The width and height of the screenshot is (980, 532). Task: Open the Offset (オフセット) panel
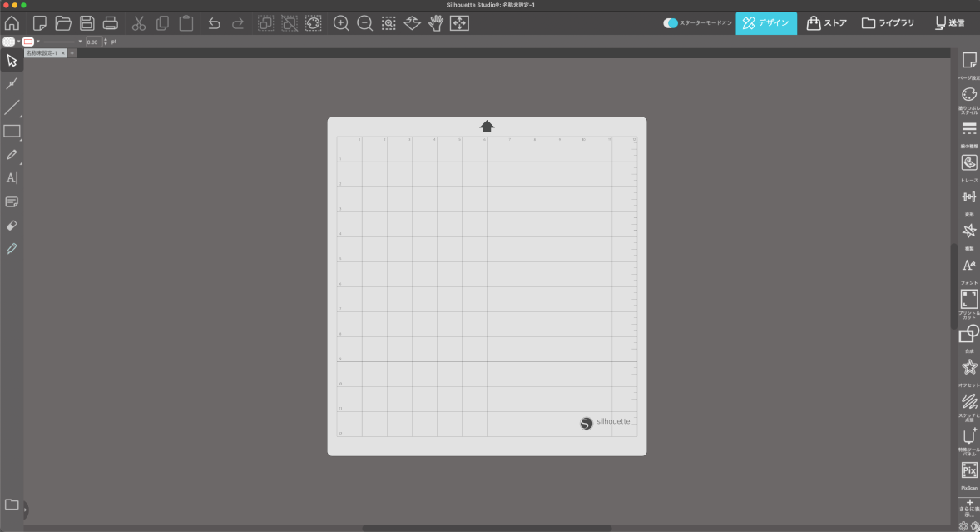click(969, 368)
